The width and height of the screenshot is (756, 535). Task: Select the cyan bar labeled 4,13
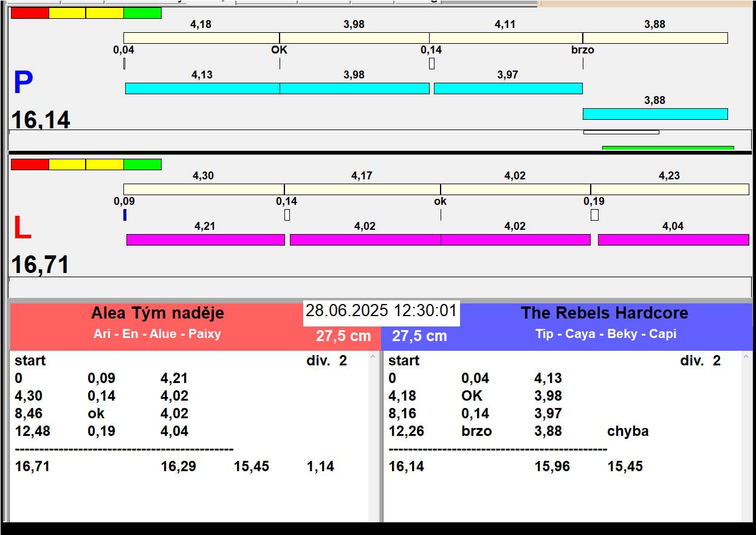coord(202,89)
